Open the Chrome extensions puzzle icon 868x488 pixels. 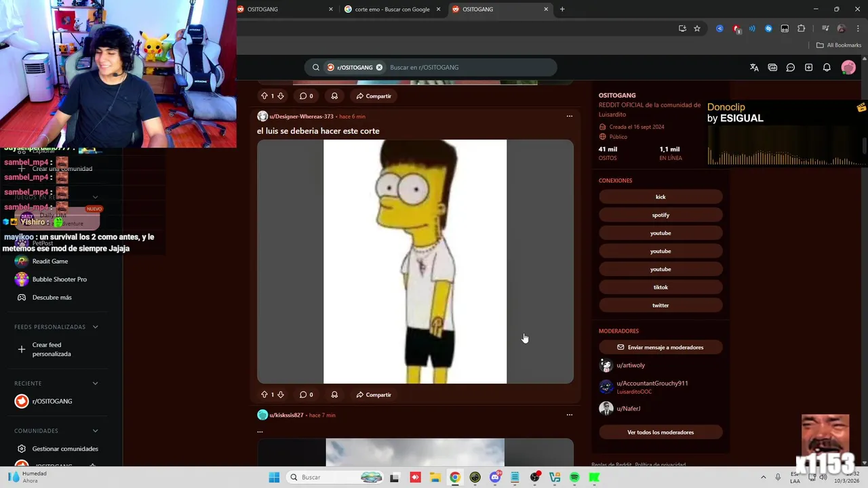tap(801, 28)
